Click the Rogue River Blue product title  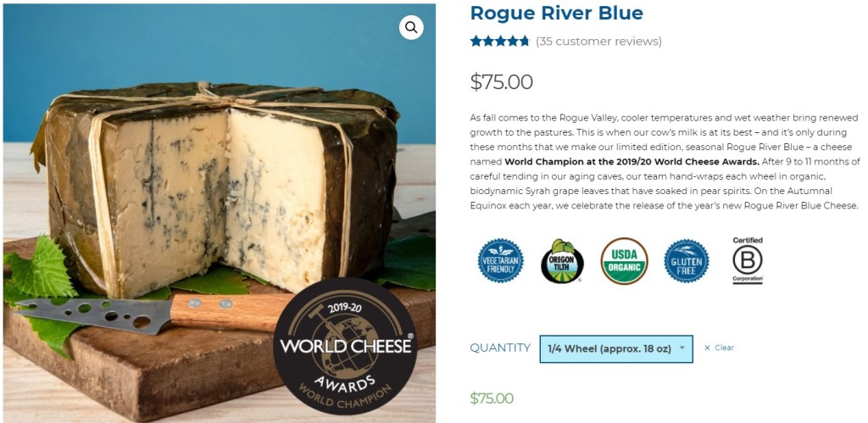coord(556,14)
